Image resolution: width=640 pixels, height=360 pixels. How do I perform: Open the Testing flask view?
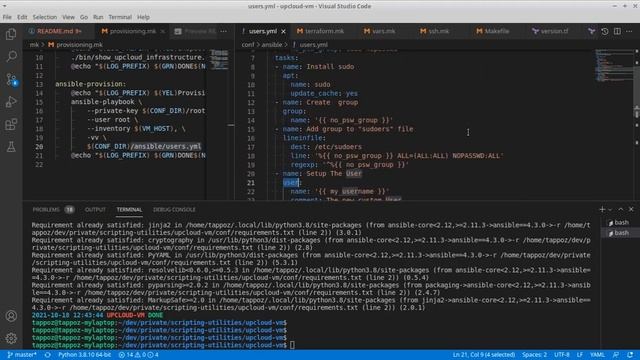11,147
